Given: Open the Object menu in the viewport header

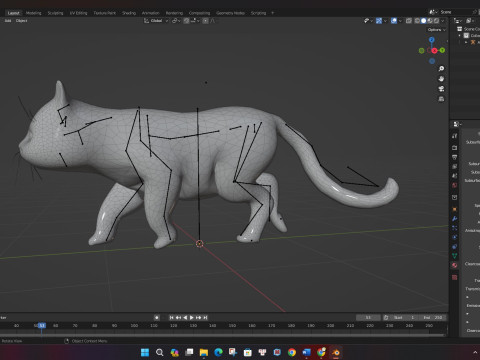Looking at the screenshot, I should pos(21,21).
